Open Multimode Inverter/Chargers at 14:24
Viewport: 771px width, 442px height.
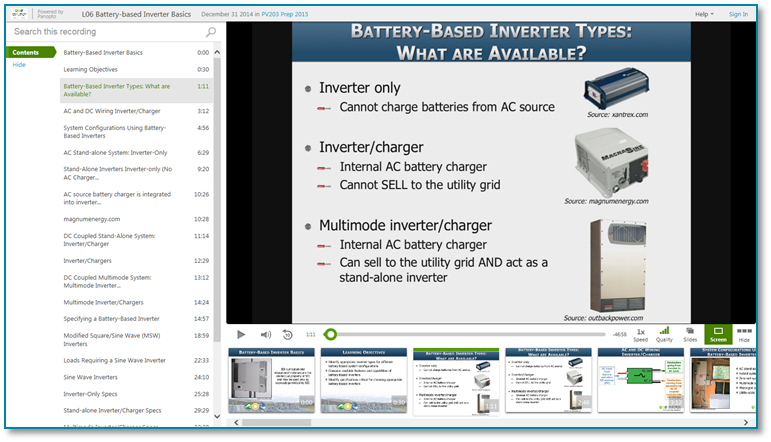[136, 302]
